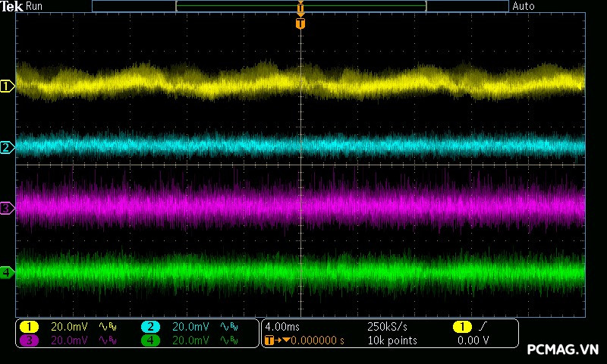
Task: Select the yellow channel 1 badge
Action: tap(29, 327)
